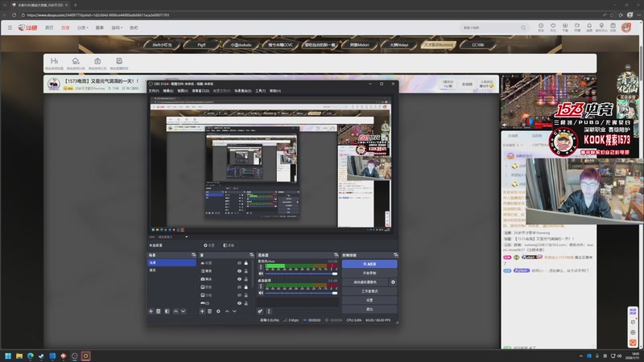Click the Windows Start button
Viewport: 644px width, 362px height.
tap(8, 356)
